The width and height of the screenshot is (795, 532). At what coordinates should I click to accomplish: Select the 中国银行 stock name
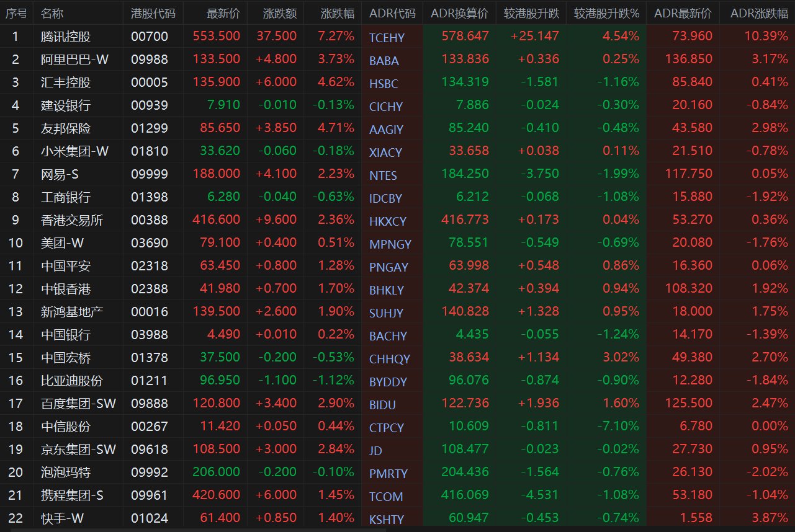point(66,335)
